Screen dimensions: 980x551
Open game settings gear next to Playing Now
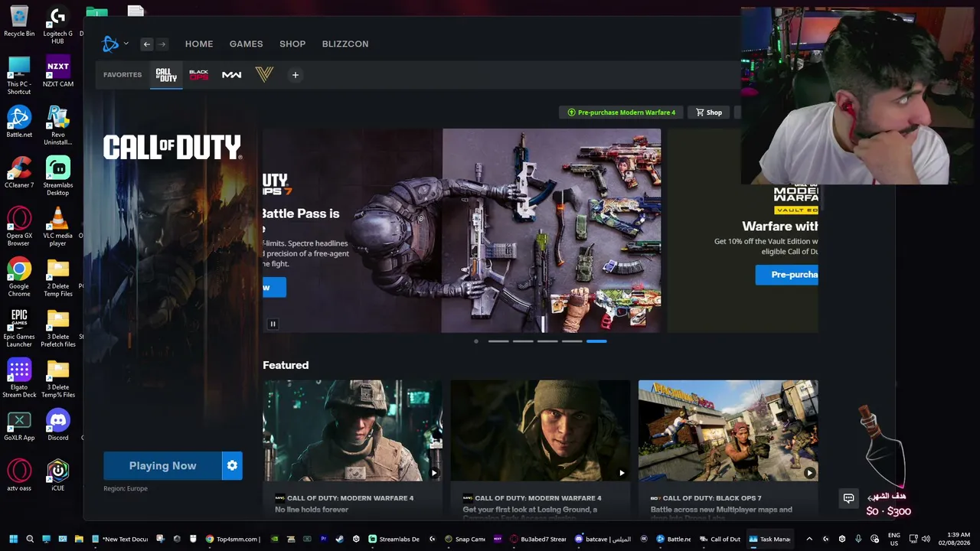[x=232, y=466]
